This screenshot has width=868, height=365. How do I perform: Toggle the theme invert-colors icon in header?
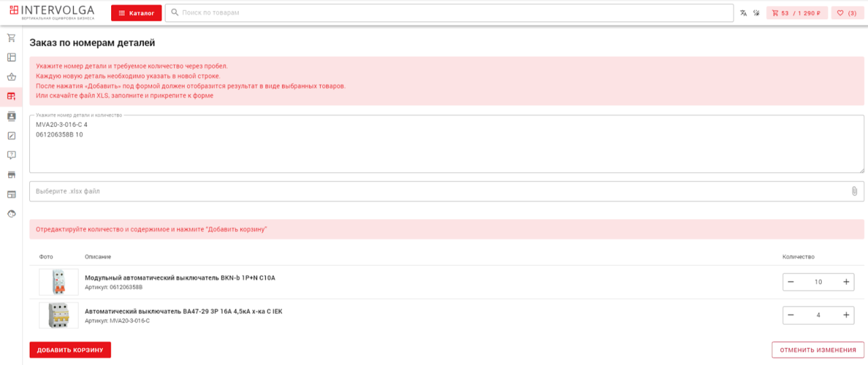[756, 13]
